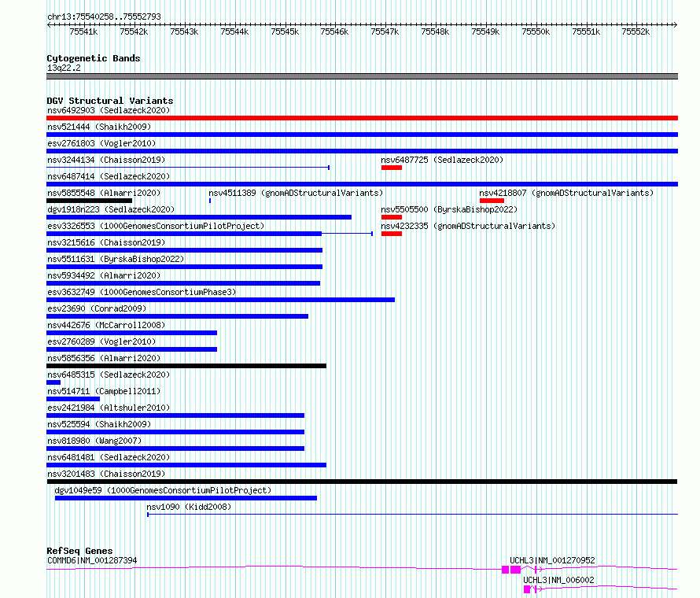Click esv2421984 (Altshuler2010) label

point(109,408)
